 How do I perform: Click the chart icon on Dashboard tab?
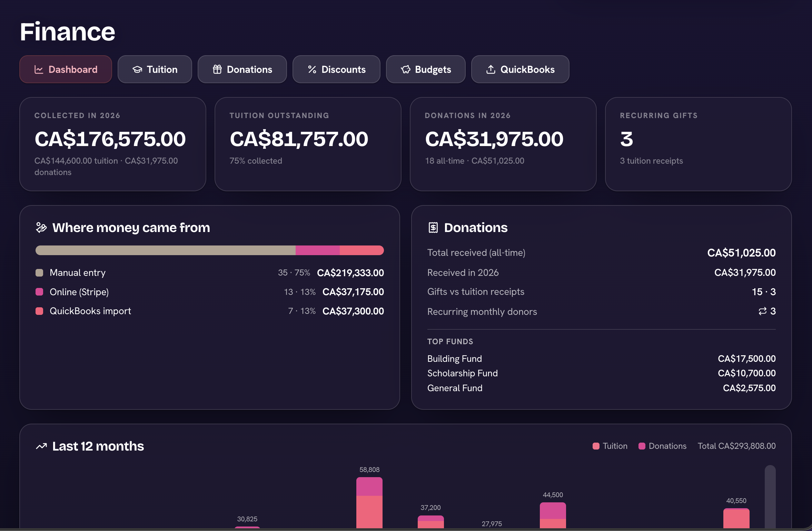click(x=39, y=70)
